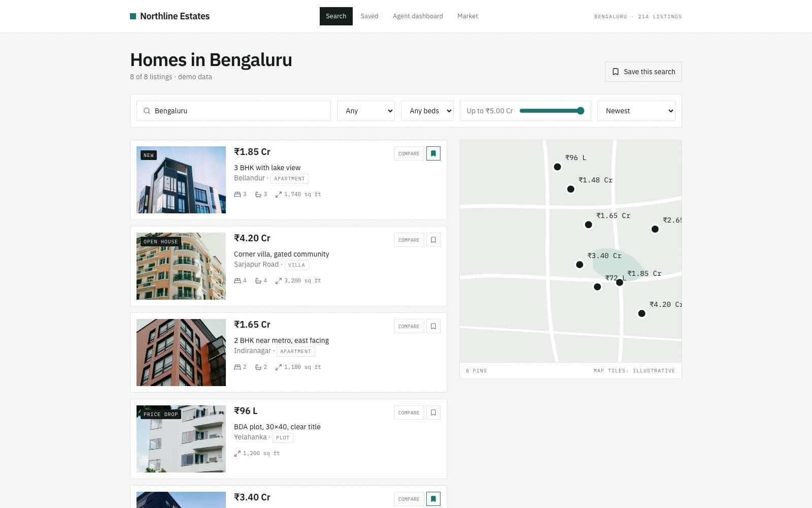The height and width of the screenshot is (508, 812).
Task: Toggle Compare on ₹1.65 Cr listing
Action: tap(409, 326)
